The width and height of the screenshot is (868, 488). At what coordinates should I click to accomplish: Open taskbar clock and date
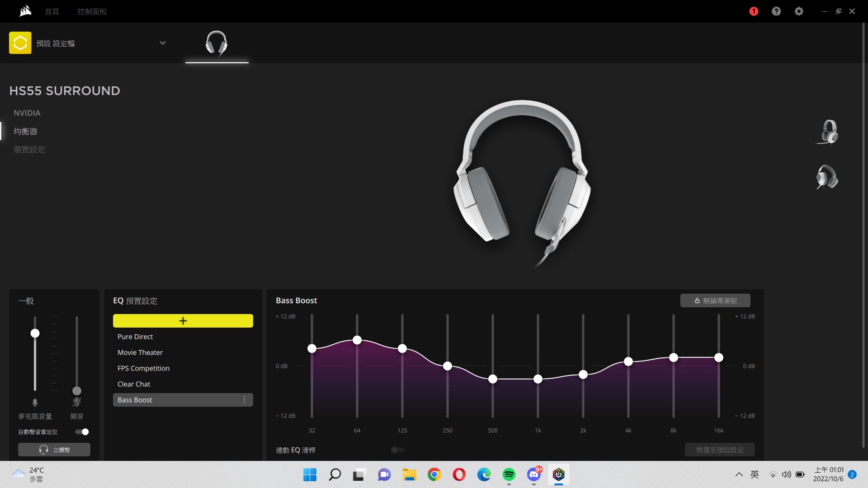coord(828,474)
